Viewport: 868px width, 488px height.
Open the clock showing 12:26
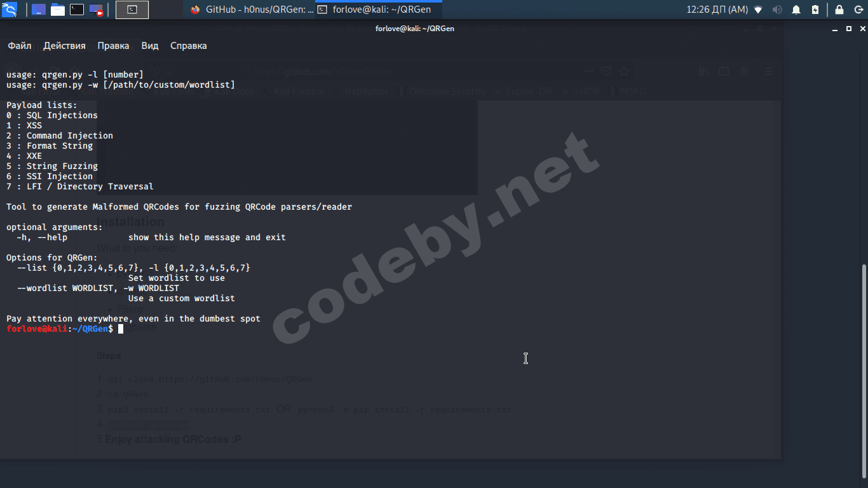(717, 10)
